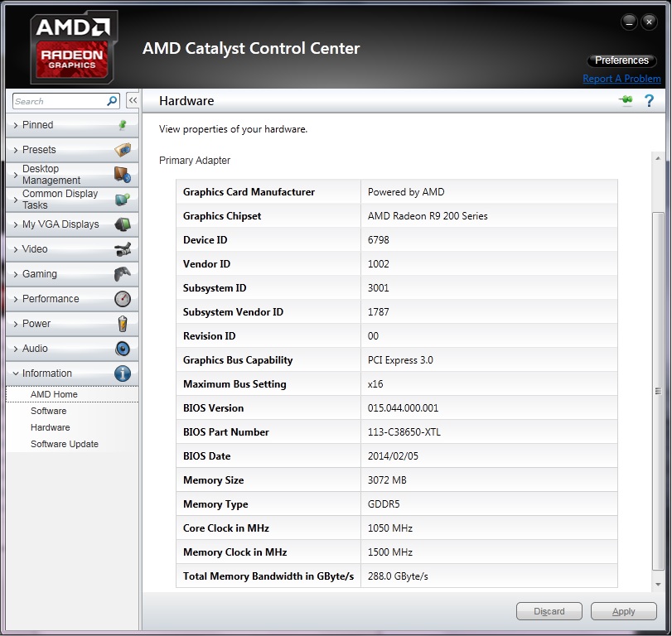Select the Vendor ID value '1002'

[x=378, y=264]
